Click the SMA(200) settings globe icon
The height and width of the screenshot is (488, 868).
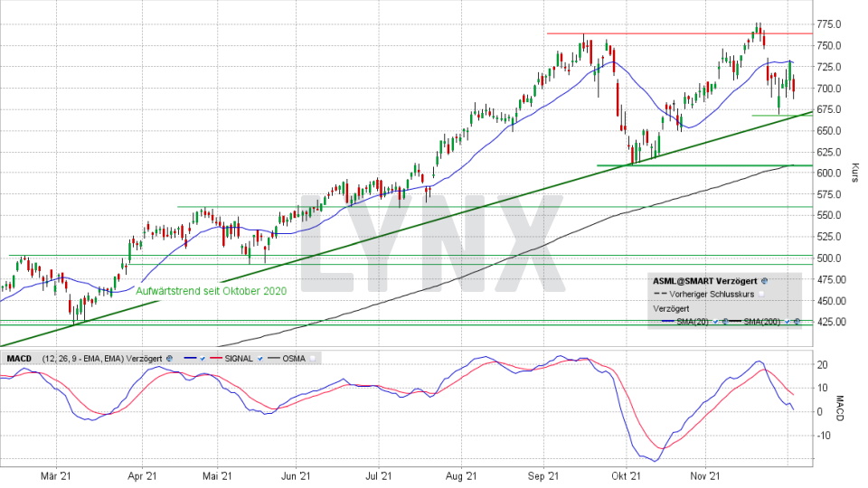coord(797,322)
